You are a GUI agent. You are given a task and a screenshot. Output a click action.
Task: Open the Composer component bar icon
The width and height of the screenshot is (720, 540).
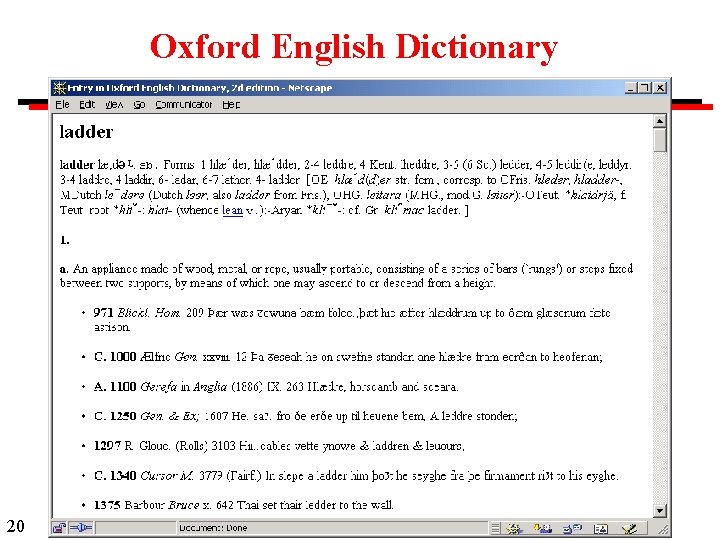point(629,529)
